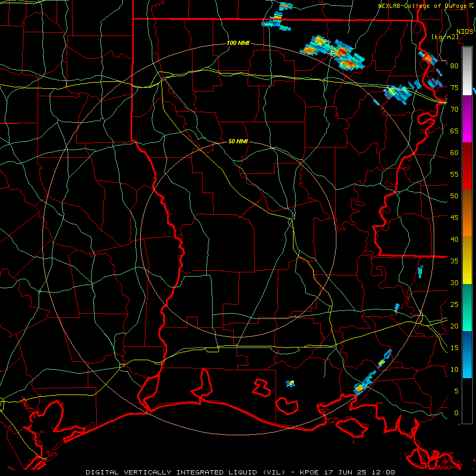Click the 40 value on the scale

[x=454, y=239]
